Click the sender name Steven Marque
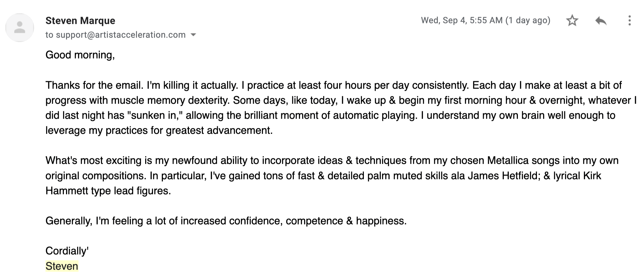This screenshot has width=644, height=279. [x=80, y=21]
